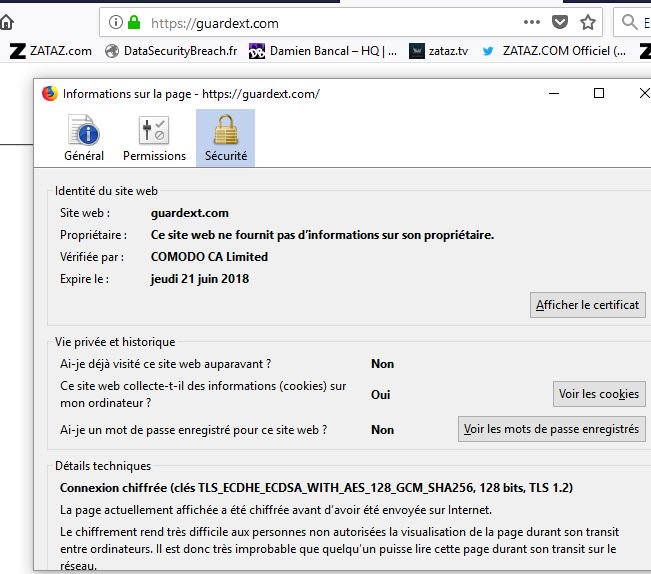Minimize the Informations sur la page window

pos(554,93)
